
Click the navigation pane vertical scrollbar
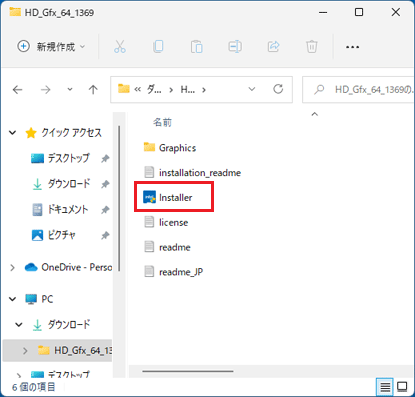point(119,199)
